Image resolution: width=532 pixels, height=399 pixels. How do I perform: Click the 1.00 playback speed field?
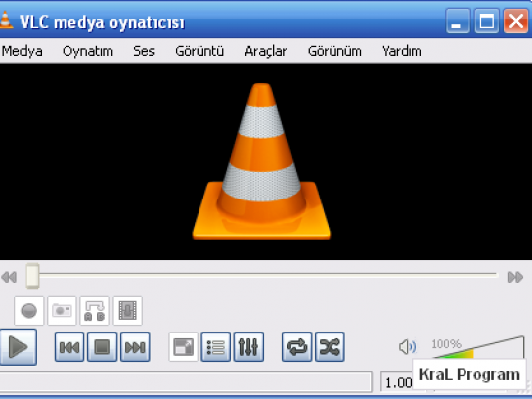tap(397, 383)
